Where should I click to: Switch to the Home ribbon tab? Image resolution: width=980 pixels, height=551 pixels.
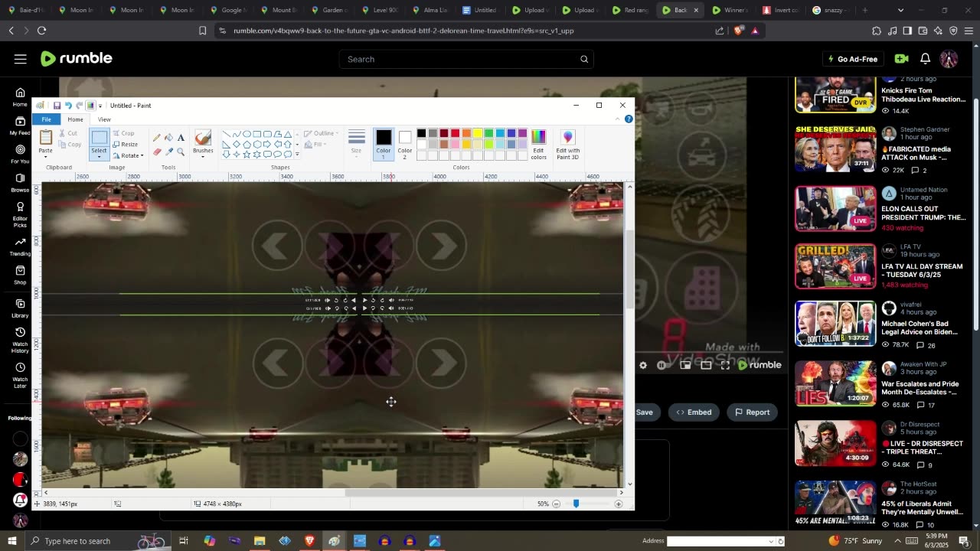pos(75,119)
